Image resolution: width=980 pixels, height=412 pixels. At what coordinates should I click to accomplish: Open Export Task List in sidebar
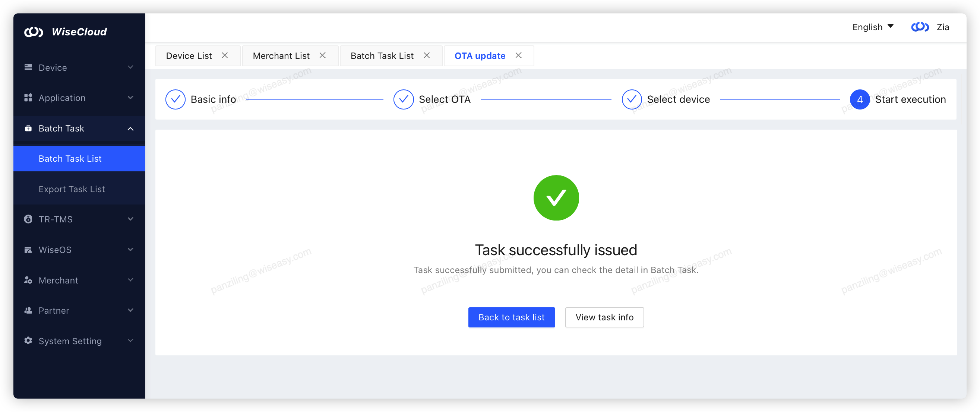72,189
